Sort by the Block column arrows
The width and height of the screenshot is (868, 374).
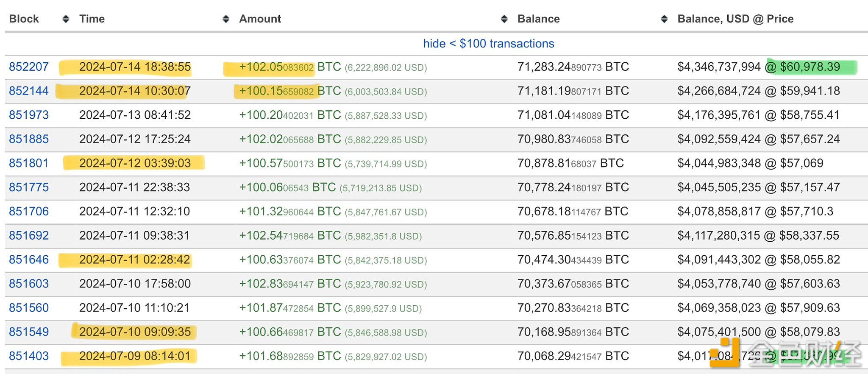pos(66,19)
